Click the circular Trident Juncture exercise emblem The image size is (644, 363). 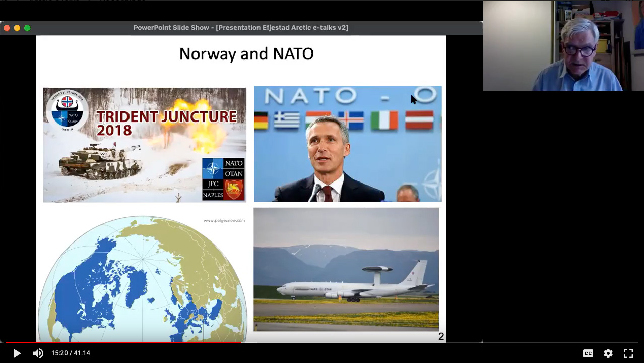pyautogui.click(x=67, y=111)
